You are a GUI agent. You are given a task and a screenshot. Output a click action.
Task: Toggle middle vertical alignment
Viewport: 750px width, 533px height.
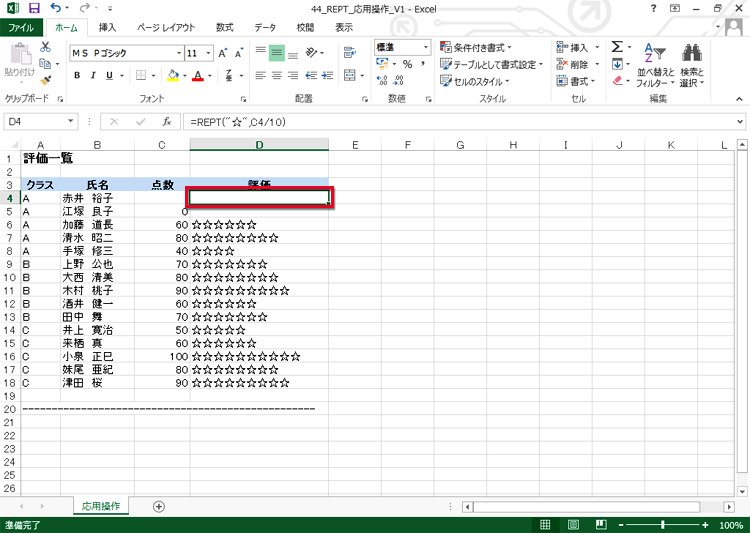click(x=277, y=53)
